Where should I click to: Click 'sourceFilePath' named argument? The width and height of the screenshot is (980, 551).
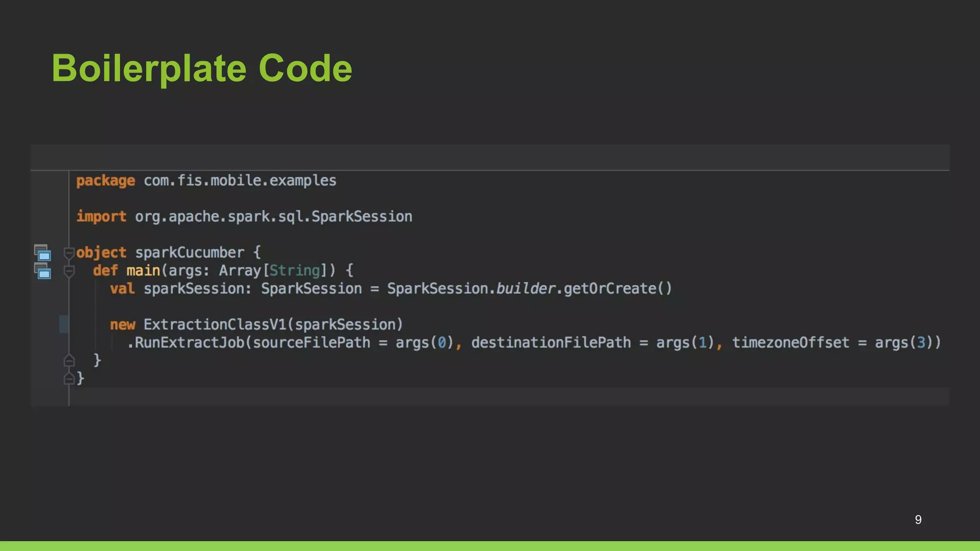[312, 343]
